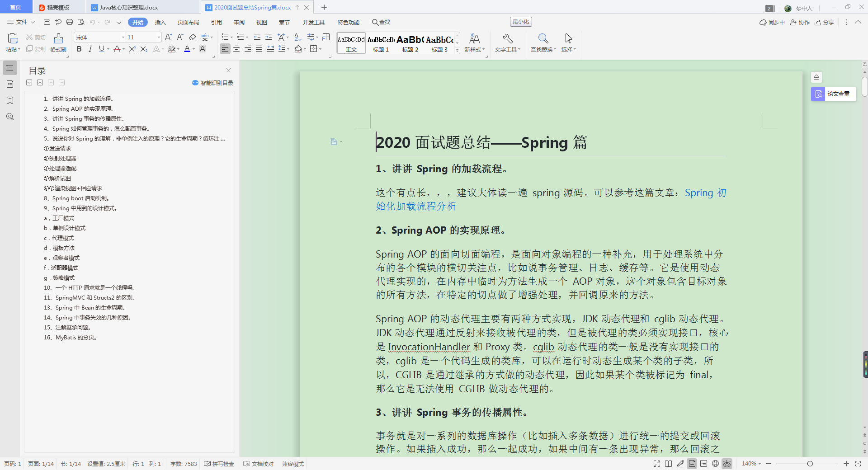Viewport: 868px width, 470px height.
Task: Open the 引用 ribbon tab
Action: click(216, 22)
